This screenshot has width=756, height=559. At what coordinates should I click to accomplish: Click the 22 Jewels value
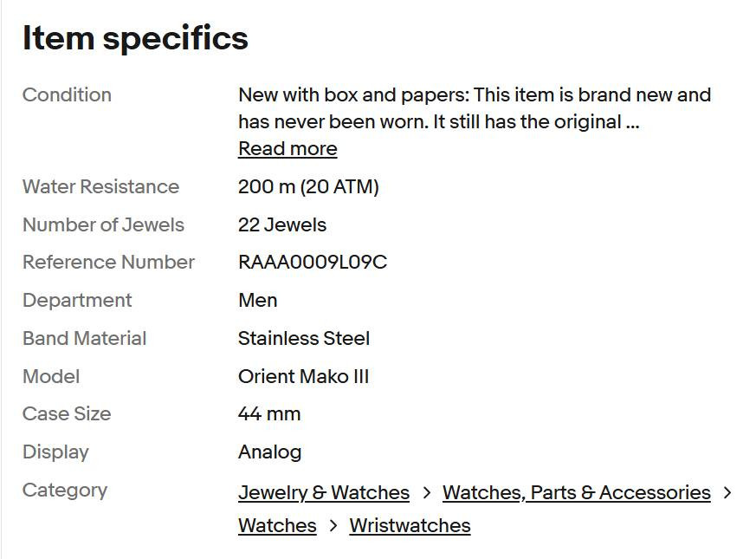tap(282, 224)
